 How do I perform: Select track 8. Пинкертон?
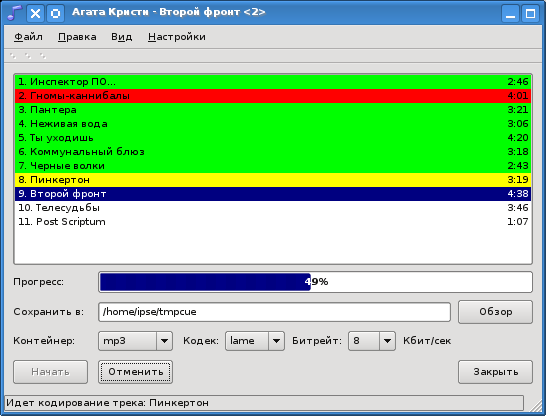(x=273, y=180)
